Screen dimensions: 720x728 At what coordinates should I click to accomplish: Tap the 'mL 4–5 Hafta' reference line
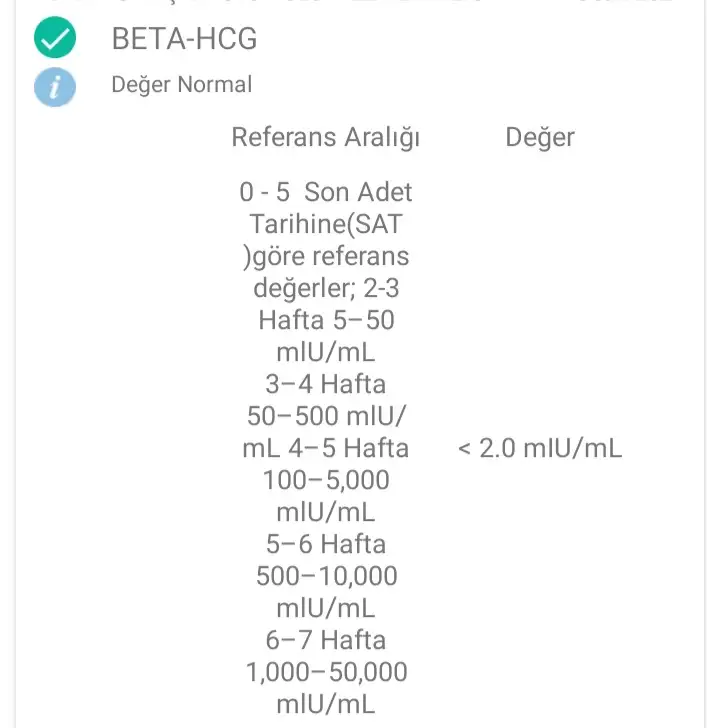tap(326, 448)
